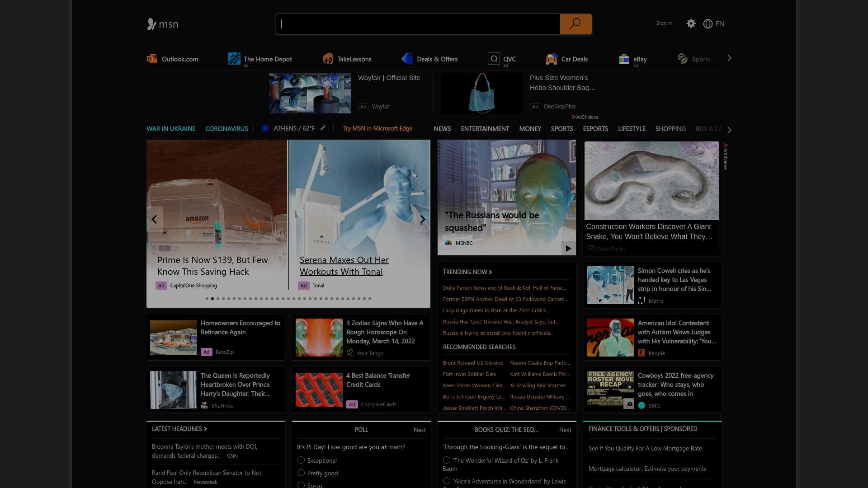This screenshot has height=488, width=868.
Task: Open the TakeLessons shortcut icon
Action: pyautogui.click(x=328, y=59)
